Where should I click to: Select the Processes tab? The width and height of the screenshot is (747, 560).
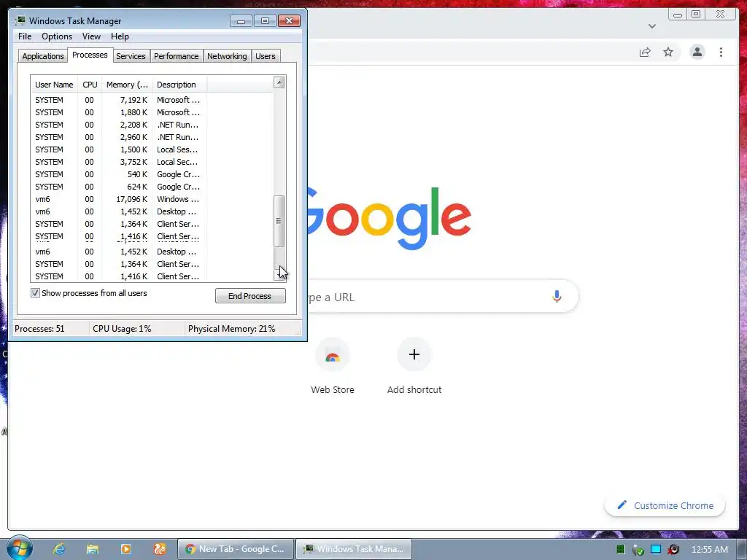(x=90, y=55)
